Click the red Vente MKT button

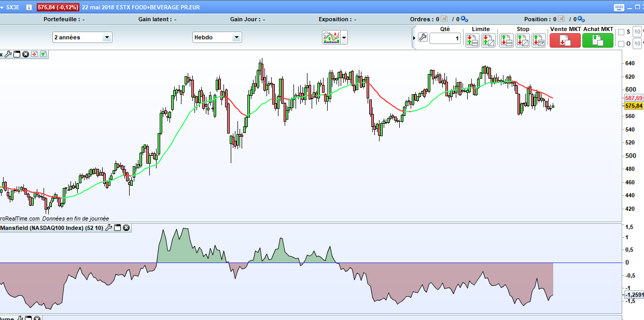click(x=565, y=40)
